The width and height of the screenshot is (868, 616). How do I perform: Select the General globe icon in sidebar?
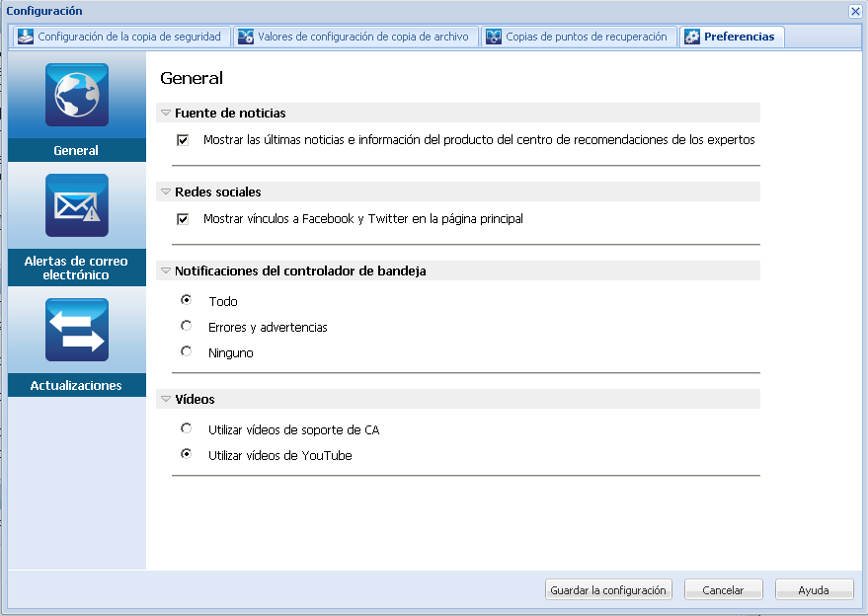click(76, 95)
